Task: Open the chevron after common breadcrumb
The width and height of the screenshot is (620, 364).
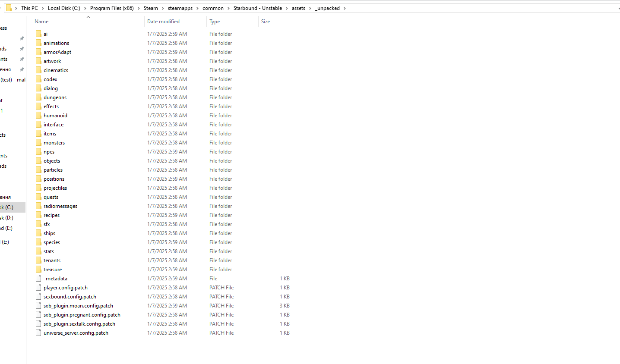Action: (228, 8)
